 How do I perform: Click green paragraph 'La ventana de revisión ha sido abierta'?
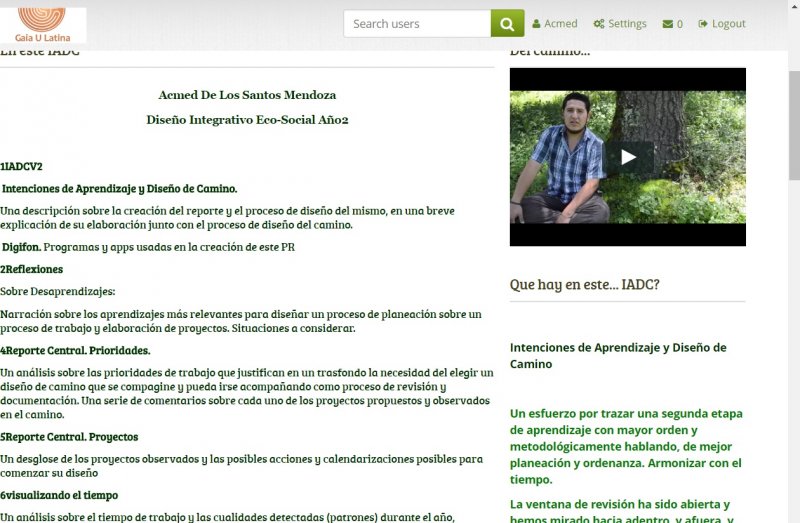pyautogui.click(x=622, y=510)
